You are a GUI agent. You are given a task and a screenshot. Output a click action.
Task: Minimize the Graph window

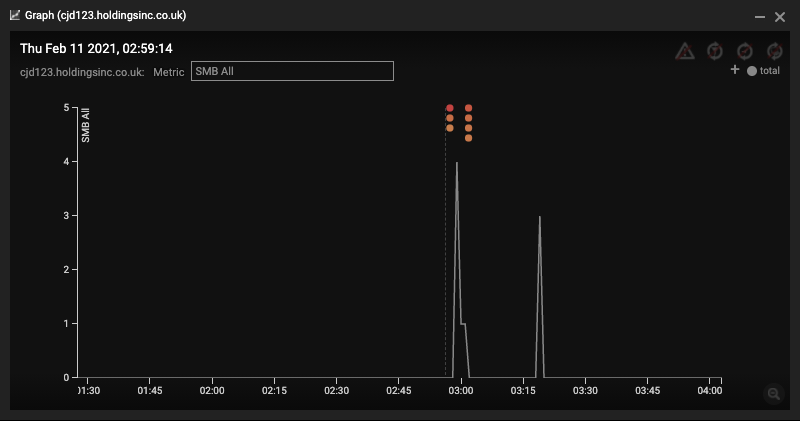tap(760, 17)
